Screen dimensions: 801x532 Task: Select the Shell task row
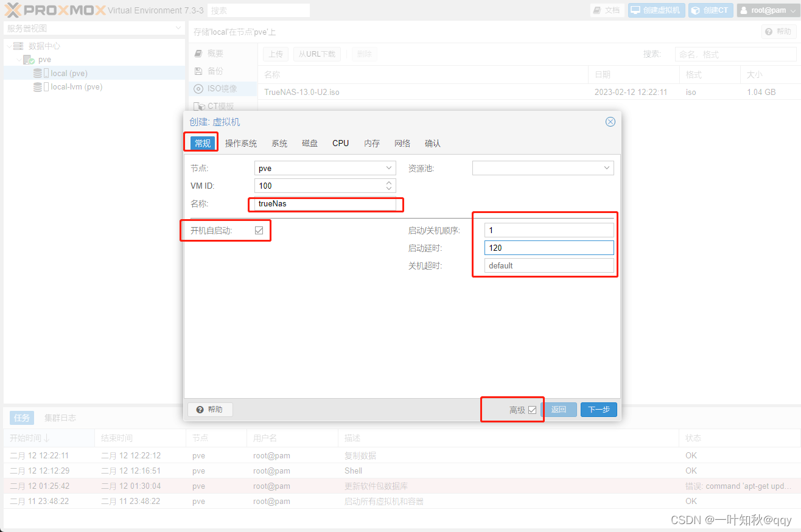(x=400, y=471)
